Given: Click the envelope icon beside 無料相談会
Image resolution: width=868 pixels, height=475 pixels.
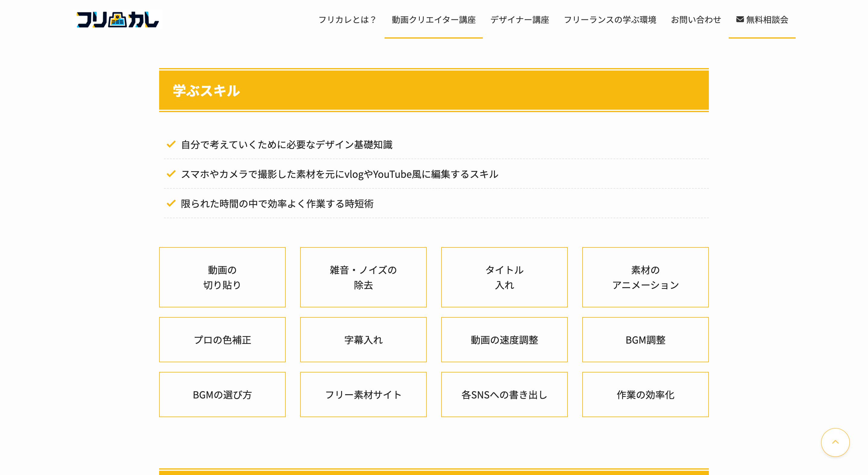Looking at the screenshot, I should [740, 19].
